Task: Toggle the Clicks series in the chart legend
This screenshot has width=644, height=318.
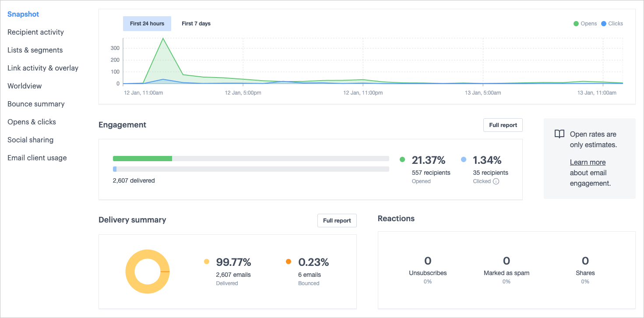Action: 612,23
